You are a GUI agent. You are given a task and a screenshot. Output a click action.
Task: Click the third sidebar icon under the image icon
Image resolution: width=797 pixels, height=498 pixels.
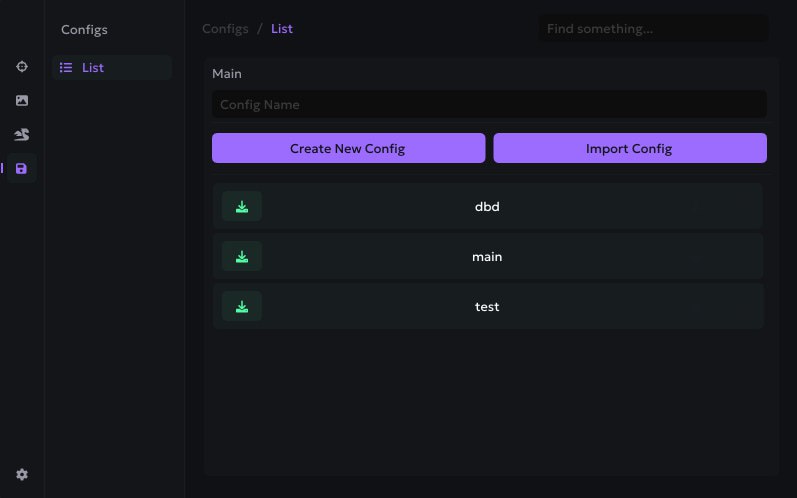coord(22,134)
